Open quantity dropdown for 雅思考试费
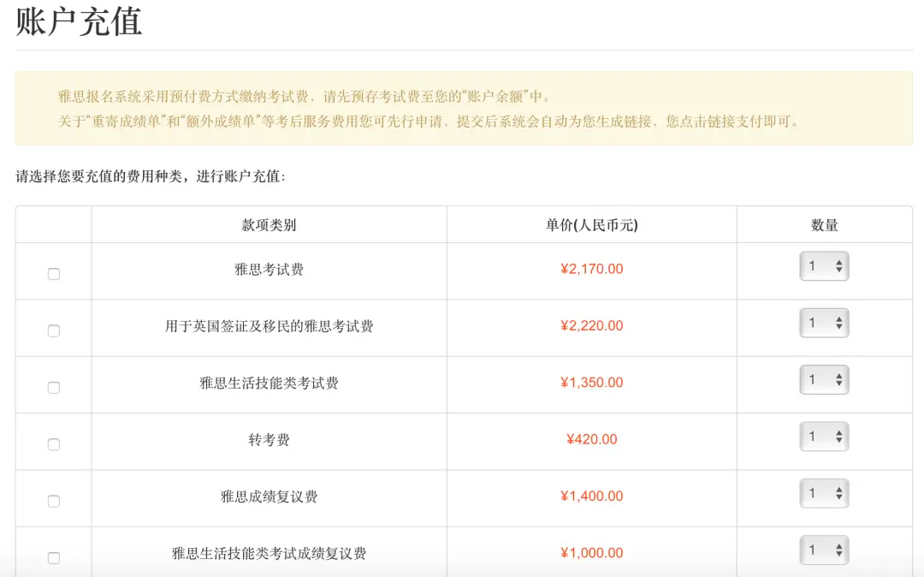 pos(824,266)
